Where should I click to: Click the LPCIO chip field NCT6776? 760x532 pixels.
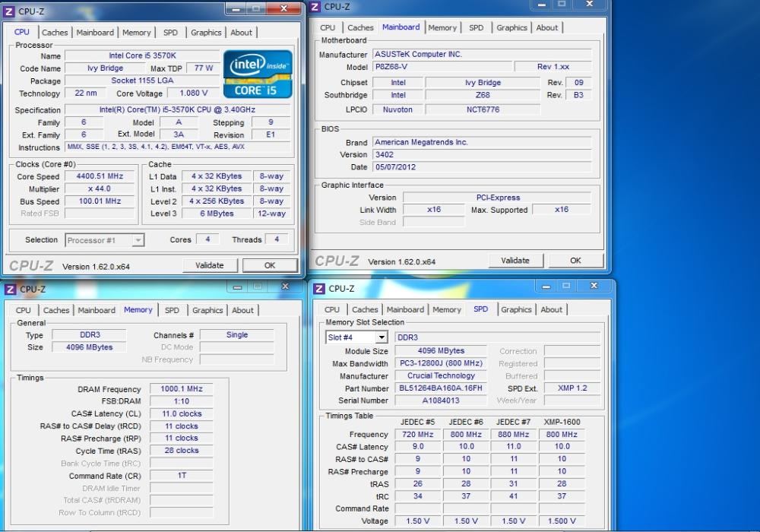[483, 109]
